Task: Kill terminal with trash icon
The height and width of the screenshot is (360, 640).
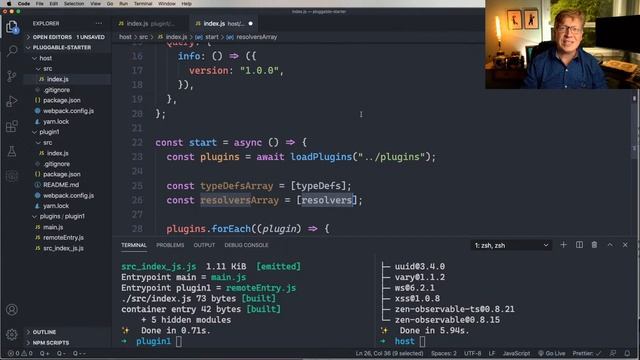Action: 594,245
